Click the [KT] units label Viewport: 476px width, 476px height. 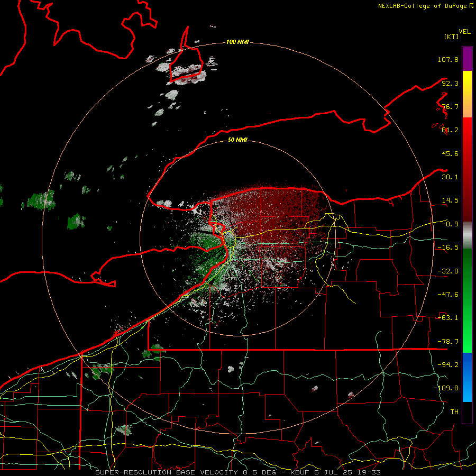click(452, 36)
